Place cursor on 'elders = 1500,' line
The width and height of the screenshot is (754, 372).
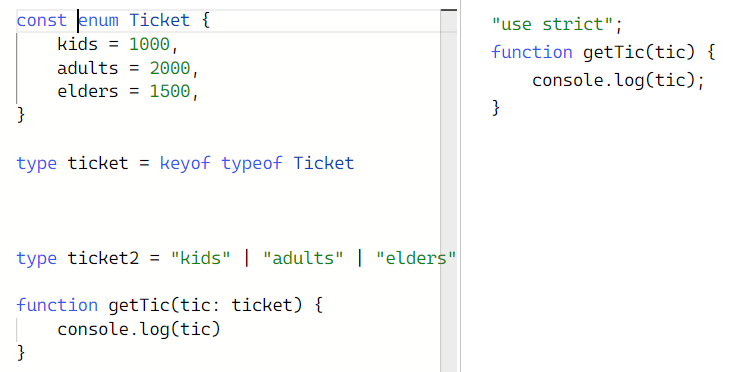(x=128, y=91)
